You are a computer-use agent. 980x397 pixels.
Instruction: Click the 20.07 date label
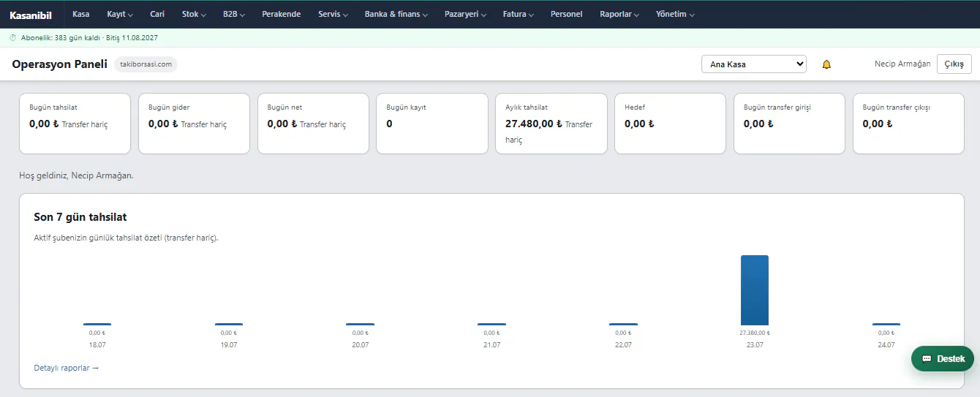pos(360,344)
